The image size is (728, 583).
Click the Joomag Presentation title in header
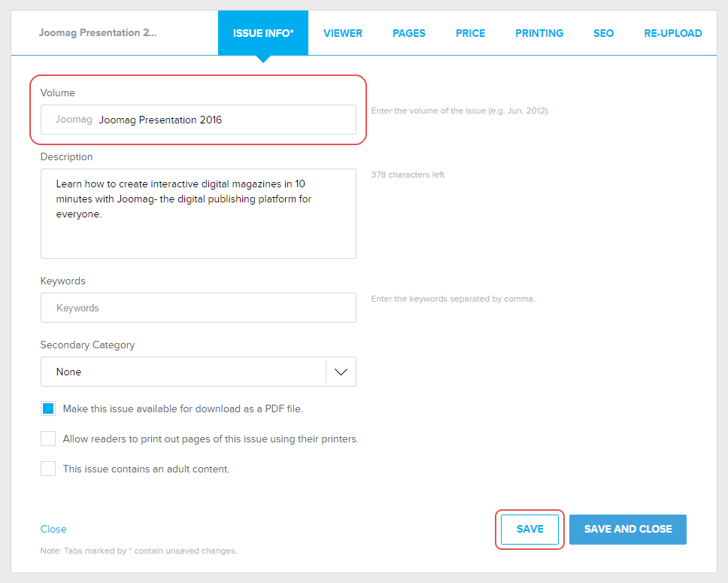98,33
